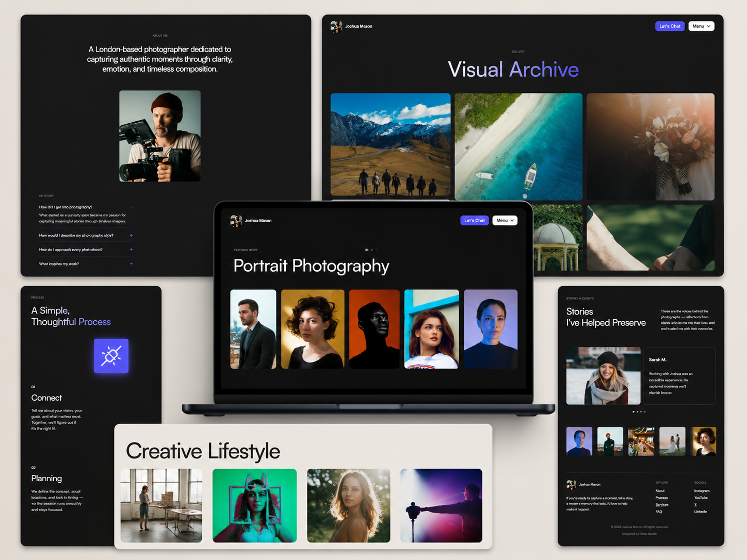Screen dimensions: 747x560
Task: Open the LinkedIn social link
Action: (701, 512)
